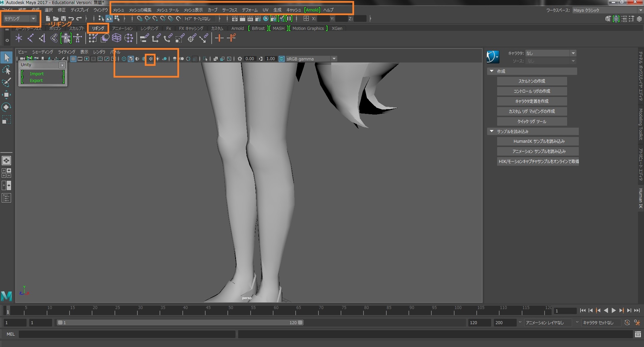
Task: Activate the Move tool in toolbox
Action: pos(6,95)
